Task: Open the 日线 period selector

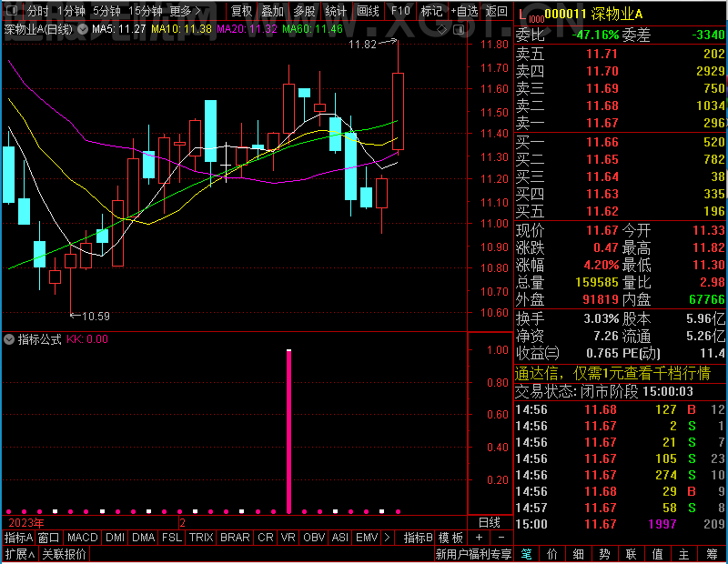Action: 490,523
